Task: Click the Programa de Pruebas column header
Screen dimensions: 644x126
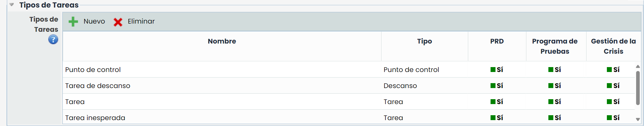Action: [x=555, y=46]
